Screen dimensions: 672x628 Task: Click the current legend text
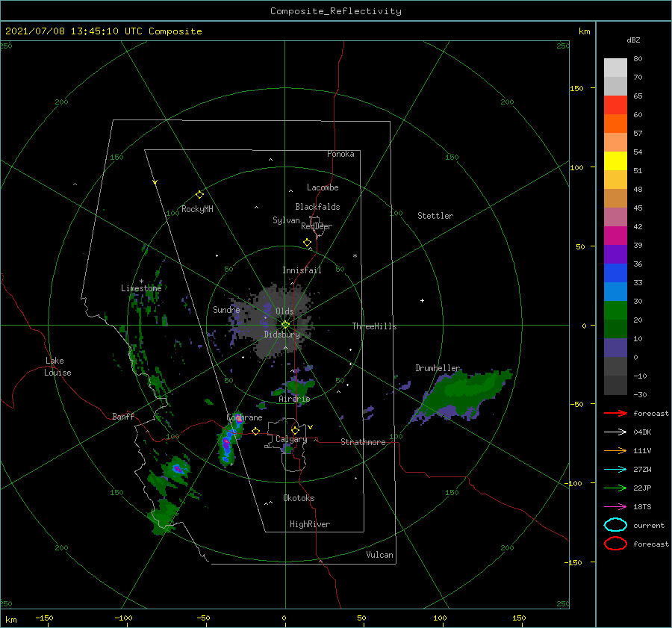point(649,526)
